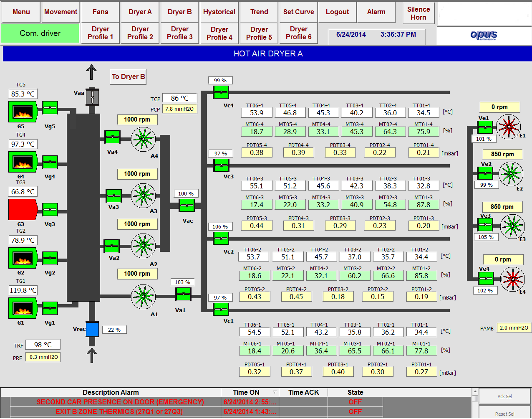Open the Ve4 exhaust valve

pyautogui.click(x=486, y=278)
